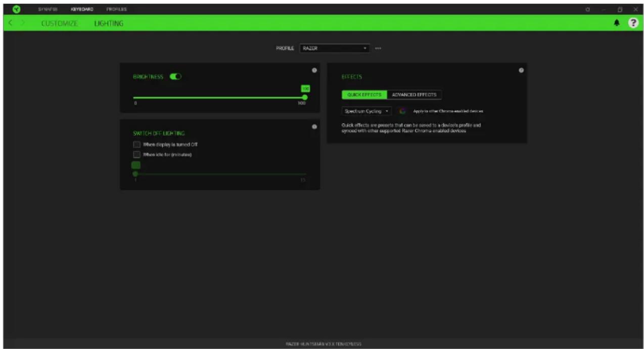
Task: Toggle the Brightness switch off
Action: pyautogui.click(x=175, y=76)
